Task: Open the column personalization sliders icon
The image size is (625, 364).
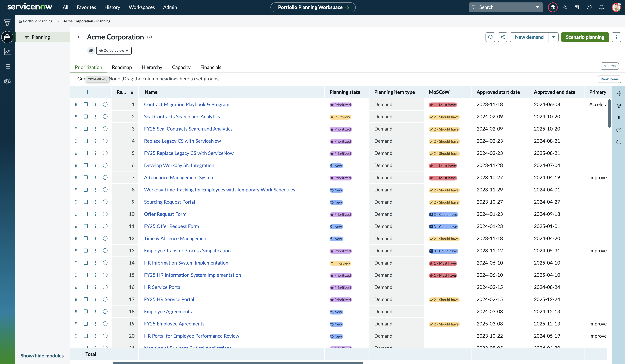Action: pos(619,94)
